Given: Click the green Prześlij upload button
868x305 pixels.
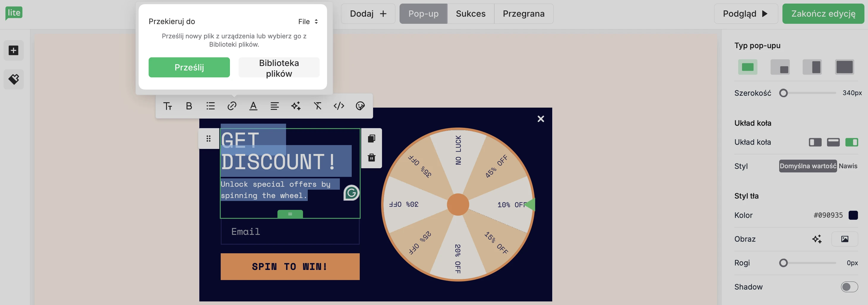Looking at the screenshot, I should 189,67.
